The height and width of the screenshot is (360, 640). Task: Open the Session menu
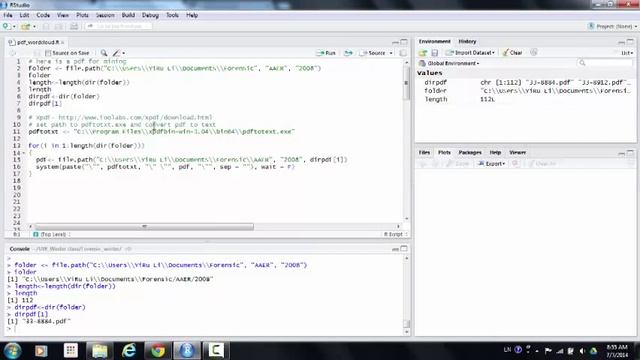(x=105, y=15)
